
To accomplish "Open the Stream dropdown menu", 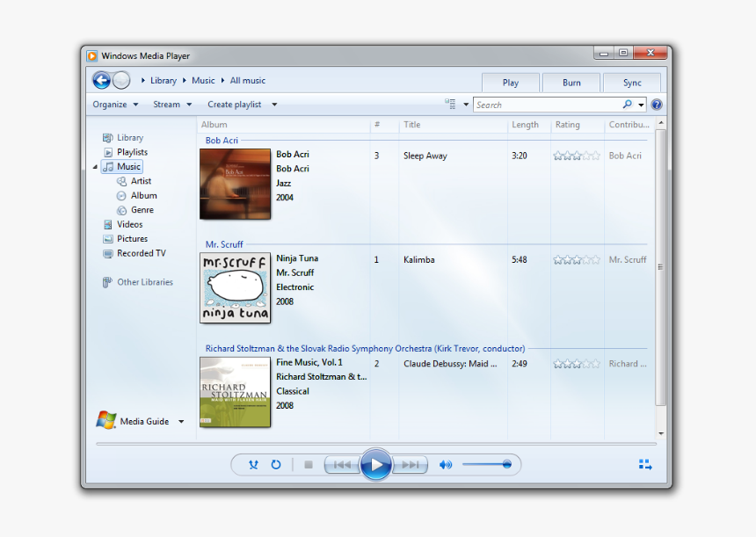I will click(x=172, y=104).
